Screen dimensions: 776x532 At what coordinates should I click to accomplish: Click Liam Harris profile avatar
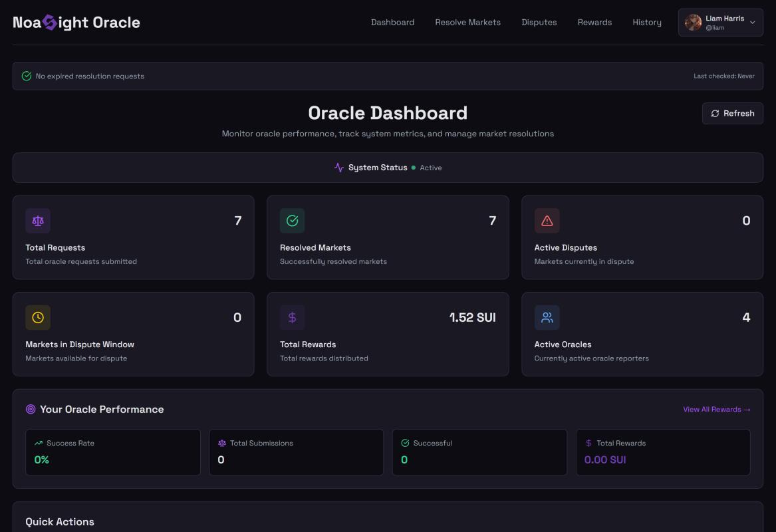pos(693,23)
